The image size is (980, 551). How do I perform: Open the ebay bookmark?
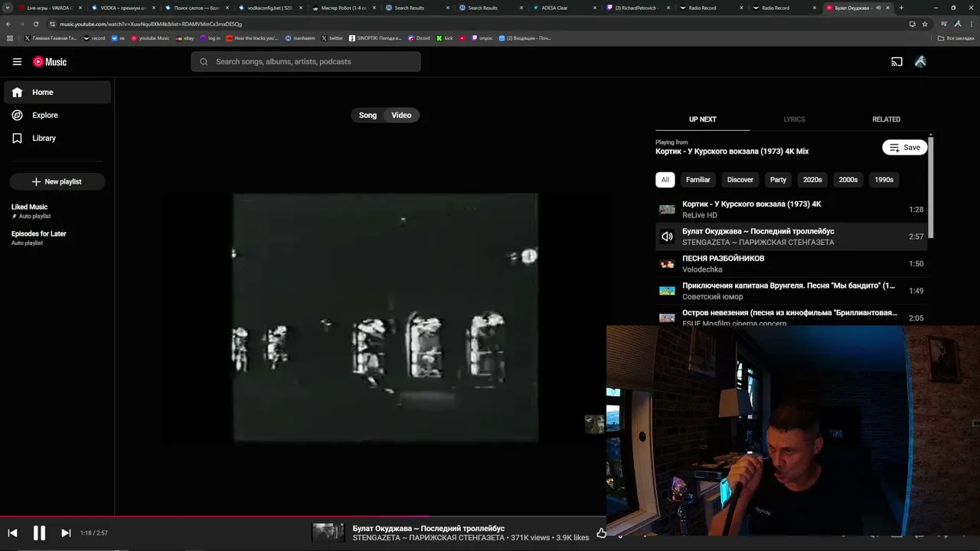(x=185, y=38)
